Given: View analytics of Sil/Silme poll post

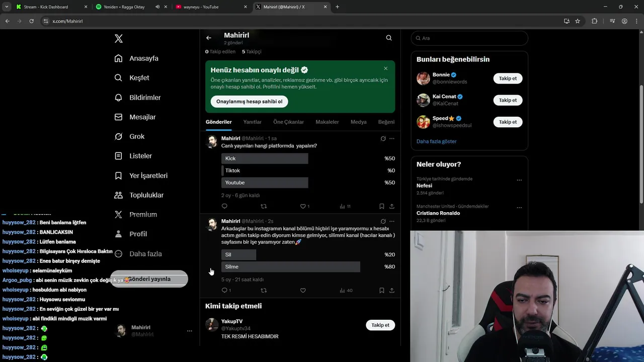Looking at the screenshot, I should click(x=346, y=290).
